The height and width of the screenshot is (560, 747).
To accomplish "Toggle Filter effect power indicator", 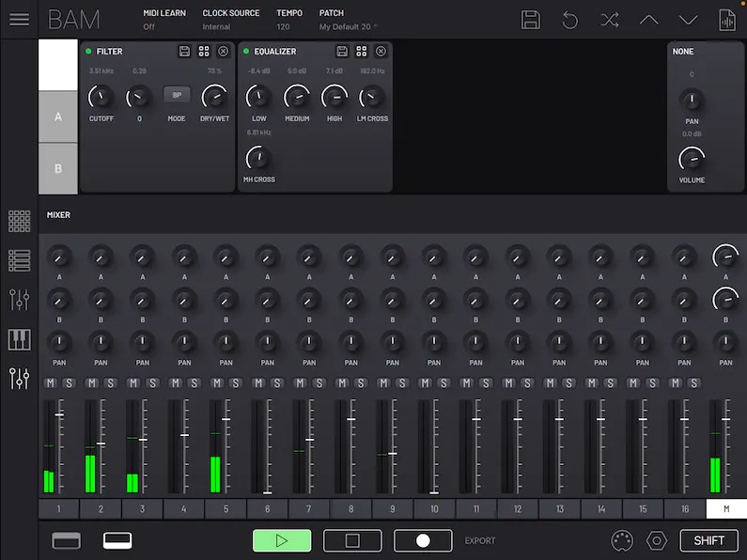I will [88, 51].
